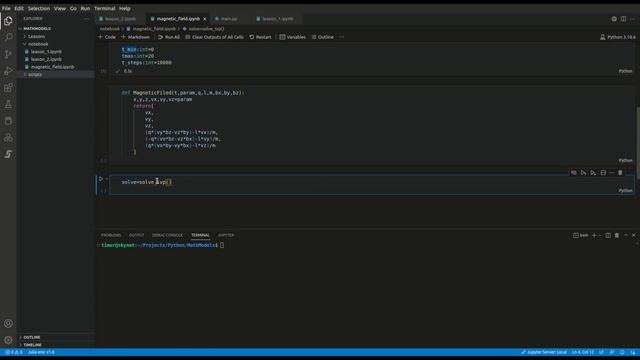Split the terminal panel
The image size is (640, 360).
pyautogui.click(x=608, y=235)
